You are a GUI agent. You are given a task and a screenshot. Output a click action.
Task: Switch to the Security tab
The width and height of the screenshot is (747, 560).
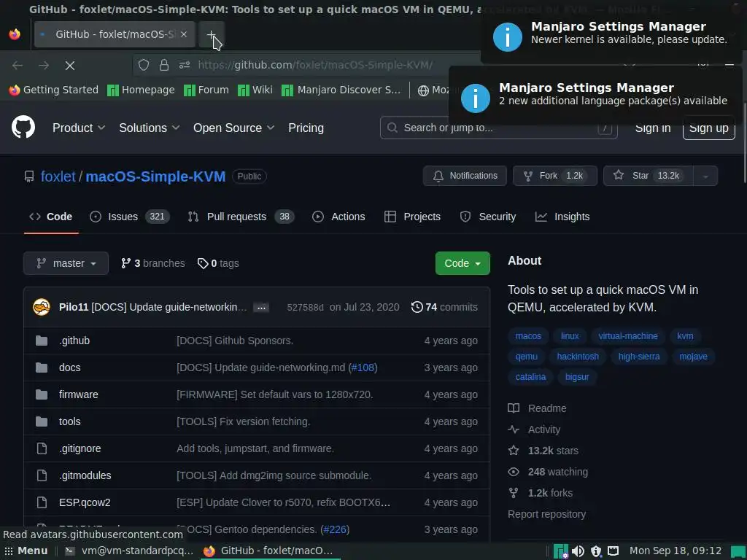488,217
